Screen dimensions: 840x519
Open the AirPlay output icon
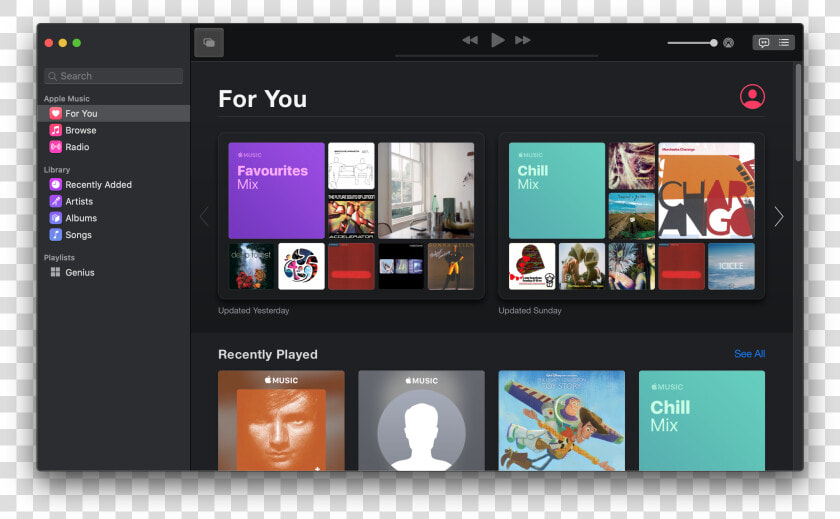[729, 43]
